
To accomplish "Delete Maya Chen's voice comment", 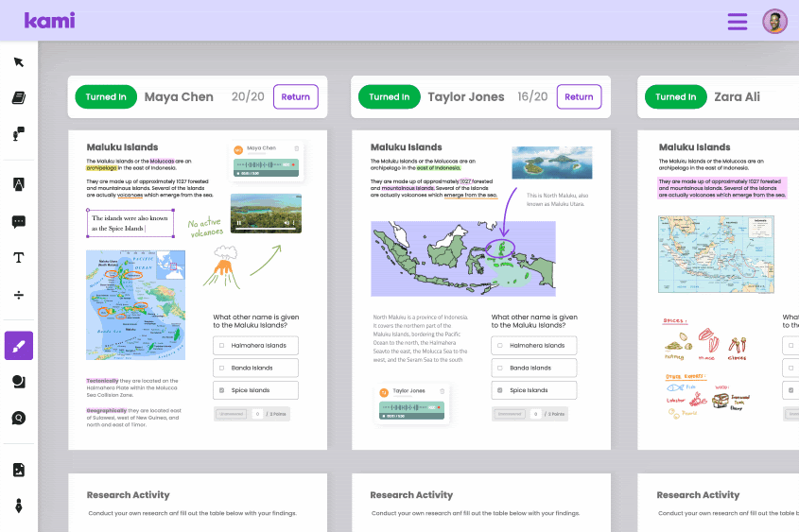I will (297, 148).
